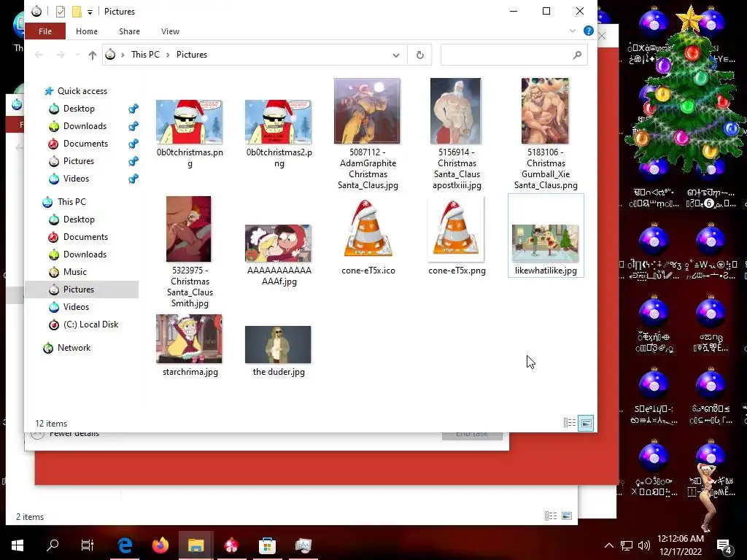This screenshot has height=560, width=747.
Task: Click Task Manager taskbar icon
Action: 303,545
